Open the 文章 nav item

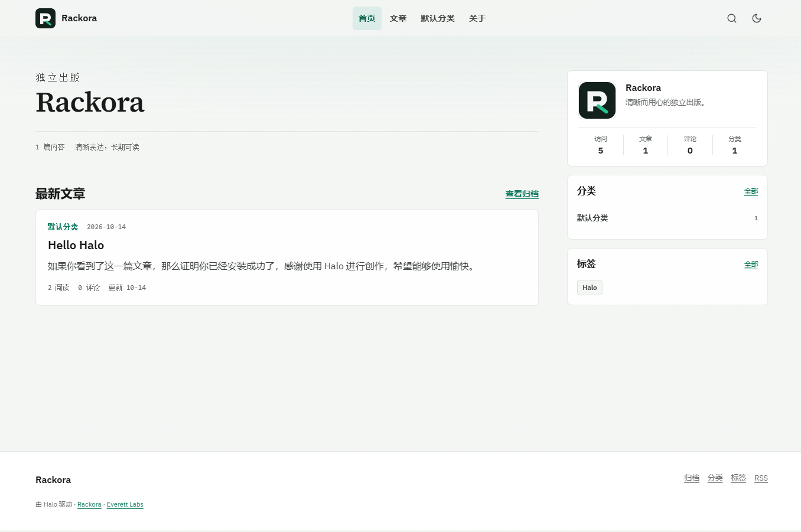point(398,18)
